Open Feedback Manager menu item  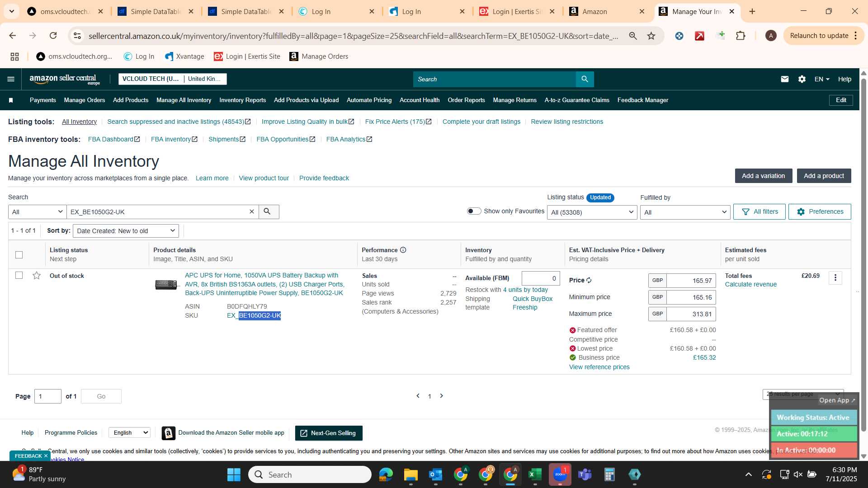[x=643, y=100]
